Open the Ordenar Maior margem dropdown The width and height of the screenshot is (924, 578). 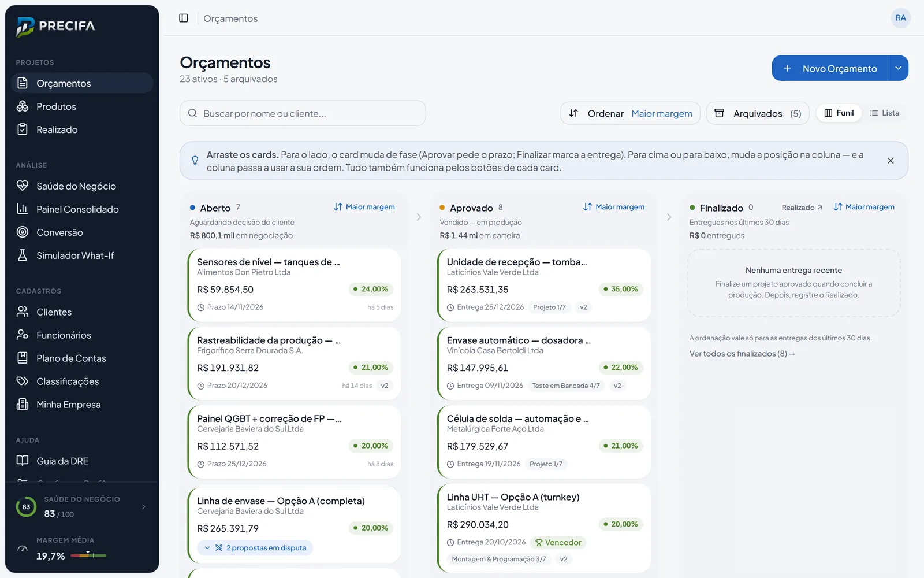coord(630,113)
